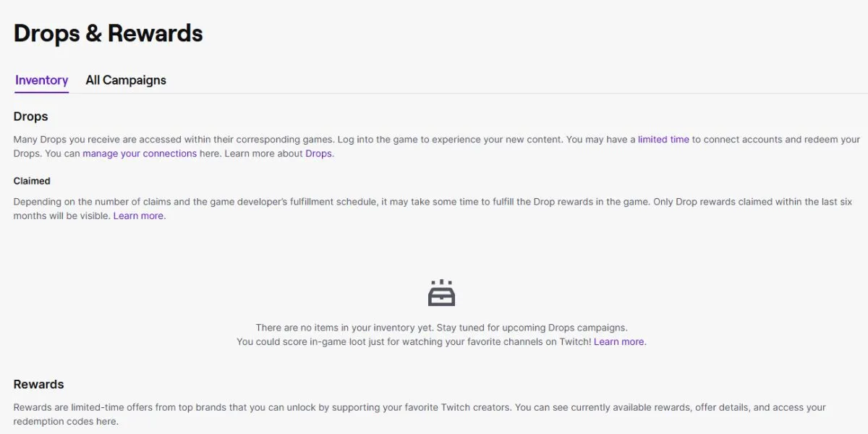Click the "Rewards are limited-time offers" description
The height and width of the screenshot is (434, 868).
(420, 414)
